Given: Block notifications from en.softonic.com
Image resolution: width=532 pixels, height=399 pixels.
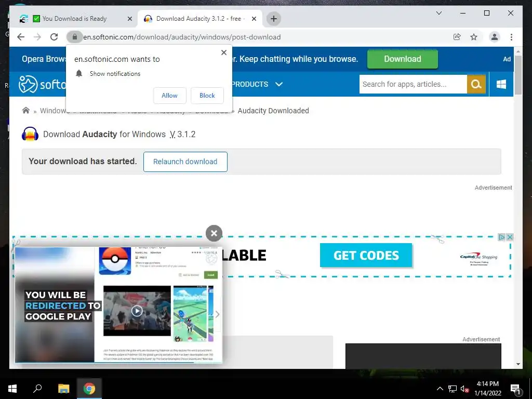Looking at the screenshot, I should tap(207, 96).
